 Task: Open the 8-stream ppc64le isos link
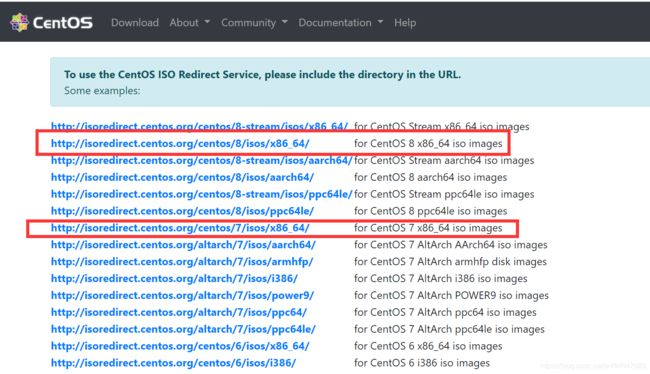coord(201,194)
